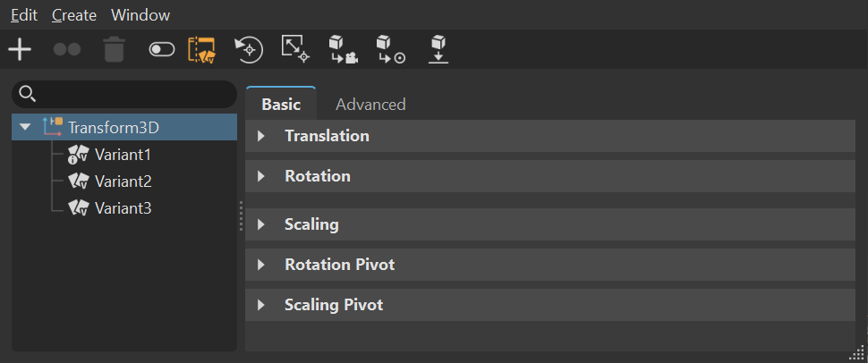
Task: Click the grayed-out duplicate icon with two circles
Action: tap(67, 50)
